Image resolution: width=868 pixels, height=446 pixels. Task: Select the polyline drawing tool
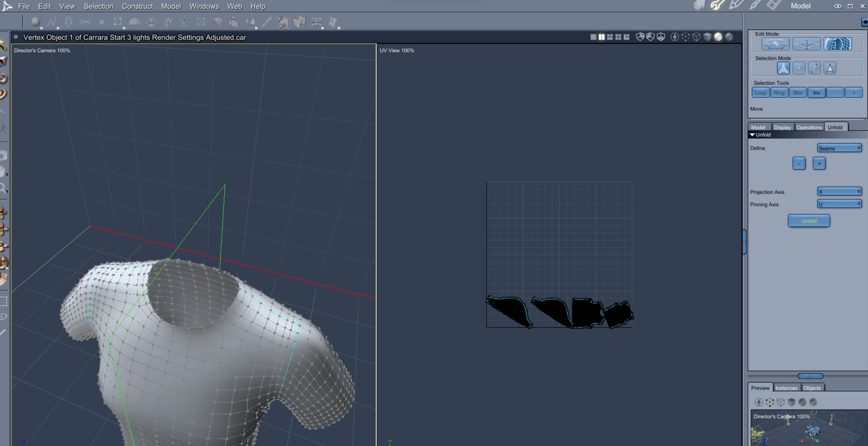point(52,22)
